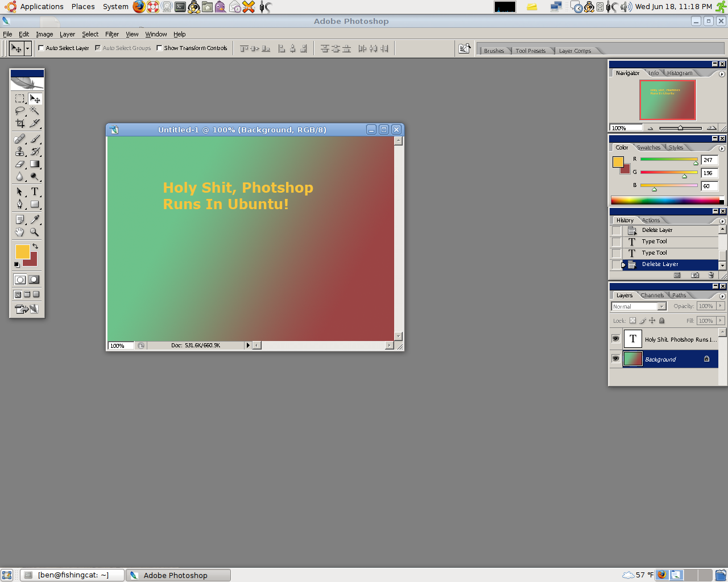Reset to default foreground and background colors
Image resolution: width=728 pixels, height=582 pixels.
pos(16,264)
